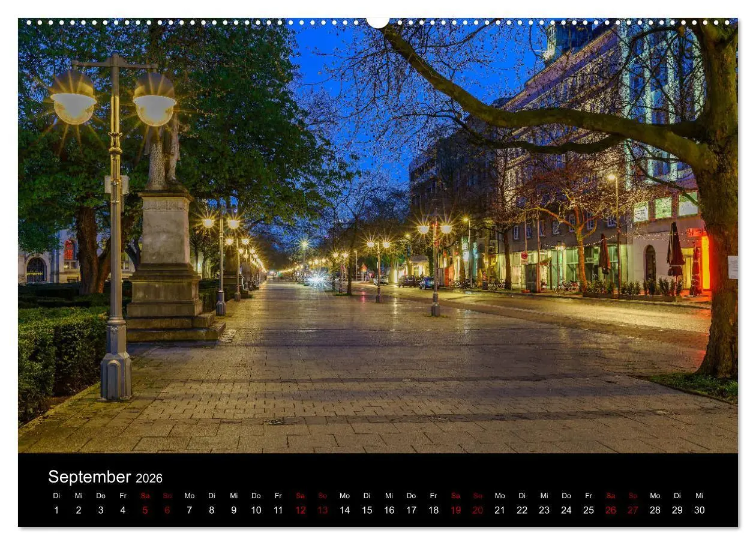Viewport: 756px width, 545px height.
Task: Pick date 24 in the calendar
Action: (566, 510)
